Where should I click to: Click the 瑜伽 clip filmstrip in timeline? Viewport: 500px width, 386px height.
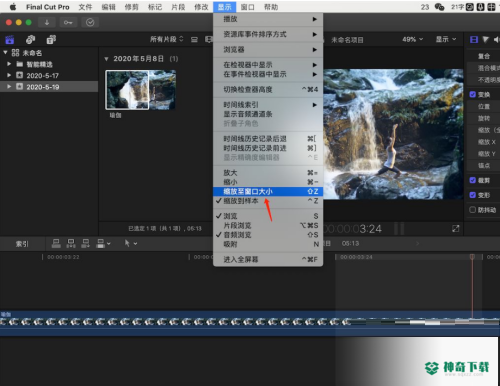pos(250,323)
